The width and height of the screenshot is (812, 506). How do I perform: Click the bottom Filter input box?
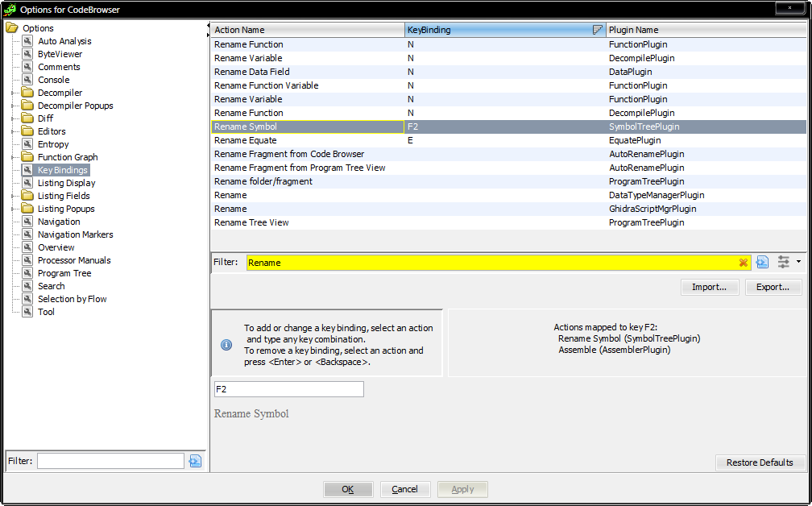[x=110, y=460]
